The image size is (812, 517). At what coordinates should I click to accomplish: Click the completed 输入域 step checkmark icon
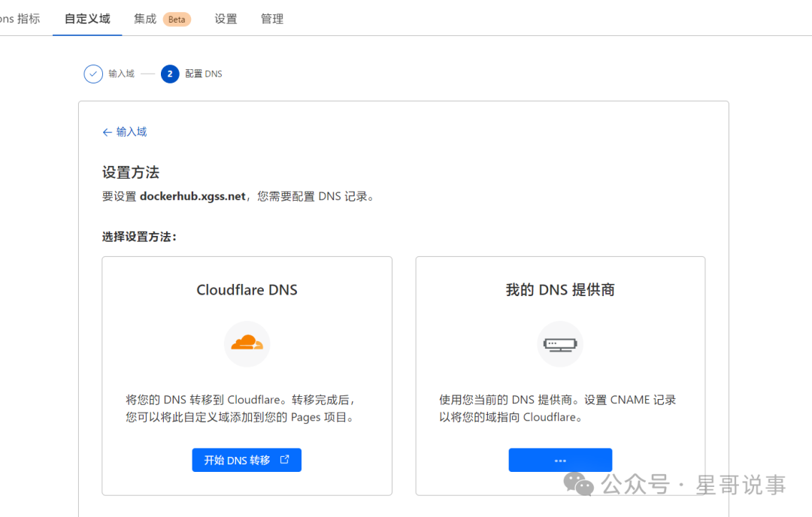pos(93,74)
